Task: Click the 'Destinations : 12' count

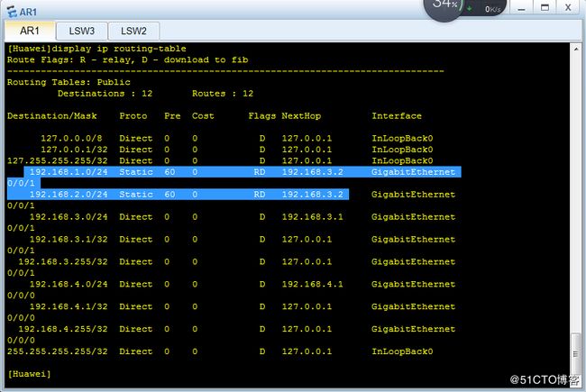Action: tap(105, 94)
